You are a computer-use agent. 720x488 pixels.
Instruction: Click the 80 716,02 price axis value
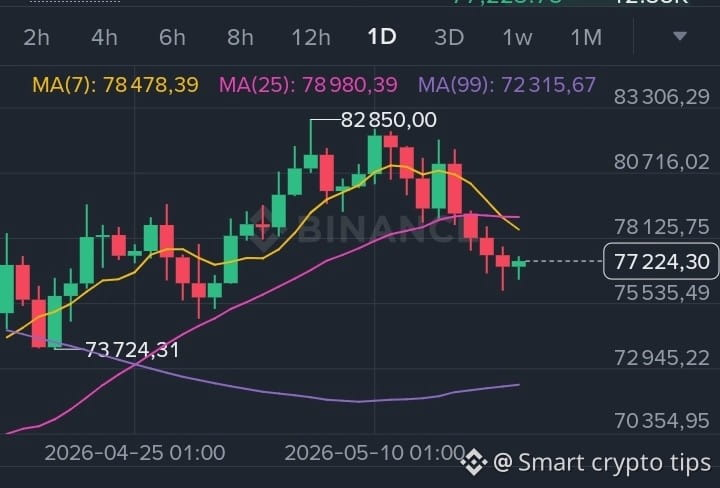point(662,162)
